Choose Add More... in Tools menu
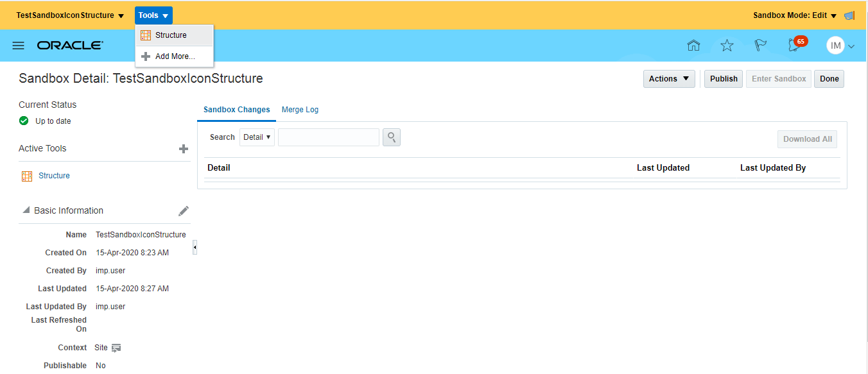 pyautogui.click(x=175, y=56)
